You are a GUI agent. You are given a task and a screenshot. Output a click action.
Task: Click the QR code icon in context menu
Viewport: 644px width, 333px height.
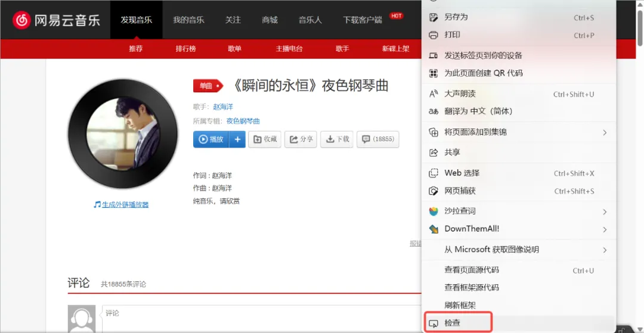[x=434, y=73]
